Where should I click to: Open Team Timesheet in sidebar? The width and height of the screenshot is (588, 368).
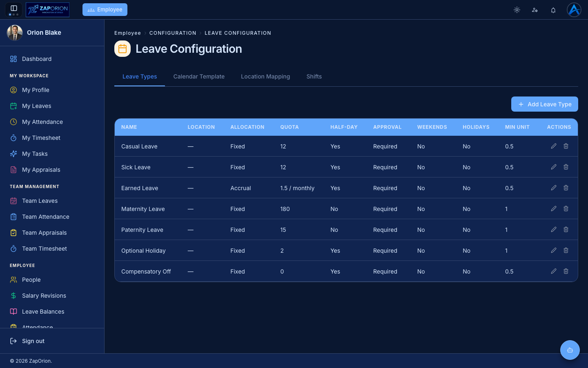[x=52, y=249]
